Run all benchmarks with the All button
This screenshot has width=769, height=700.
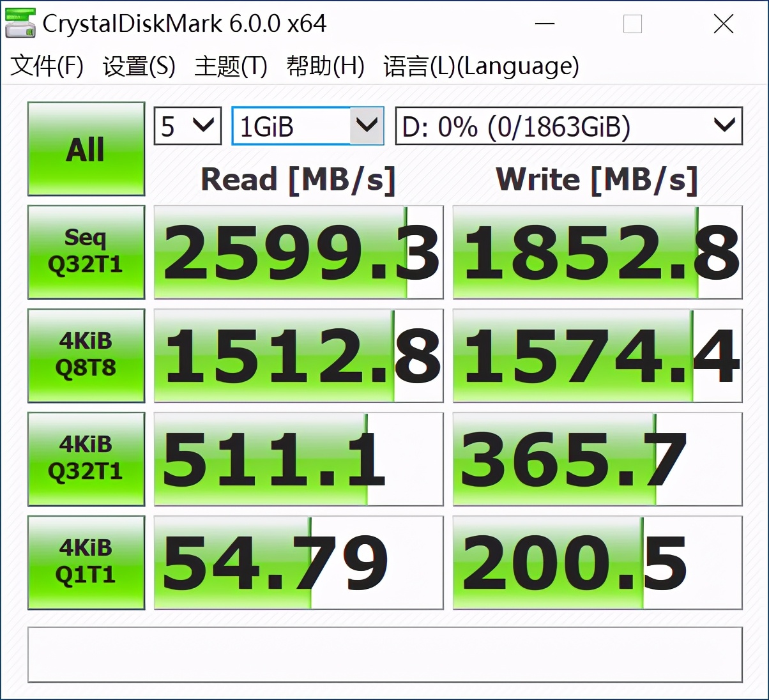[x=86, y=149]
